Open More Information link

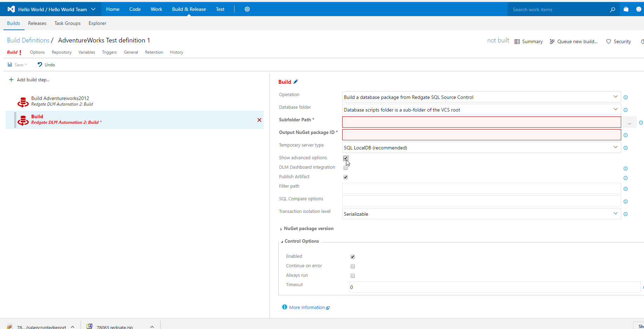click(x=307, y=307)
